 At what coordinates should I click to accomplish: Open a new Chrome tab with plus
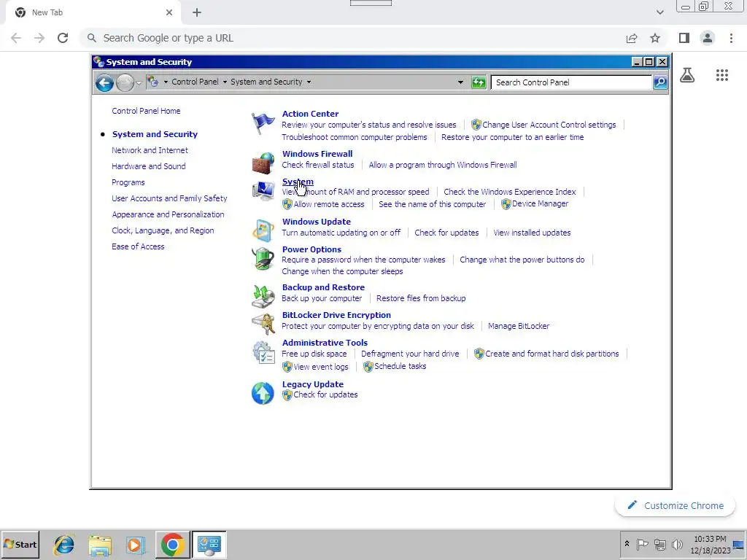click(x=197, y=13)
